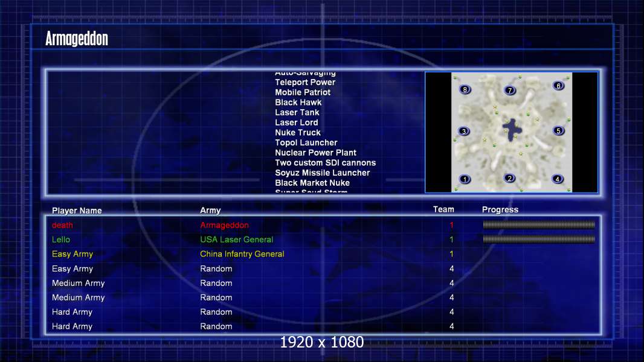The width and height of the screenshot is (644, 362).
Task: Click Black Market Nuke entry
Action: 312,183
